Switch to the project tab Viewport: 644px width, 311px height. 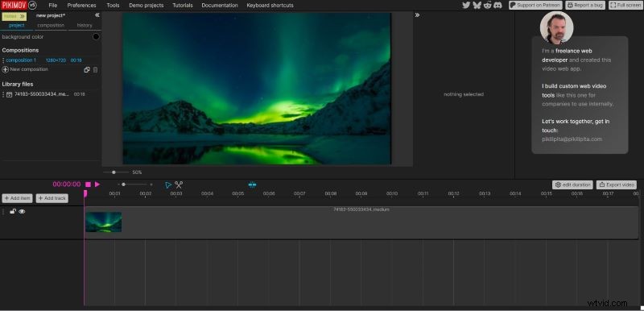point(16,25)
